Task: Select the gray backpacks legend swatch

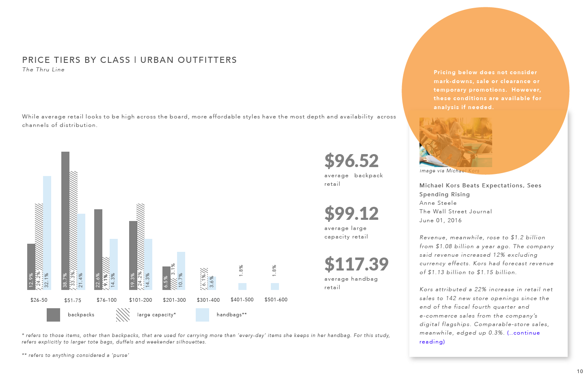Action: 53,315
